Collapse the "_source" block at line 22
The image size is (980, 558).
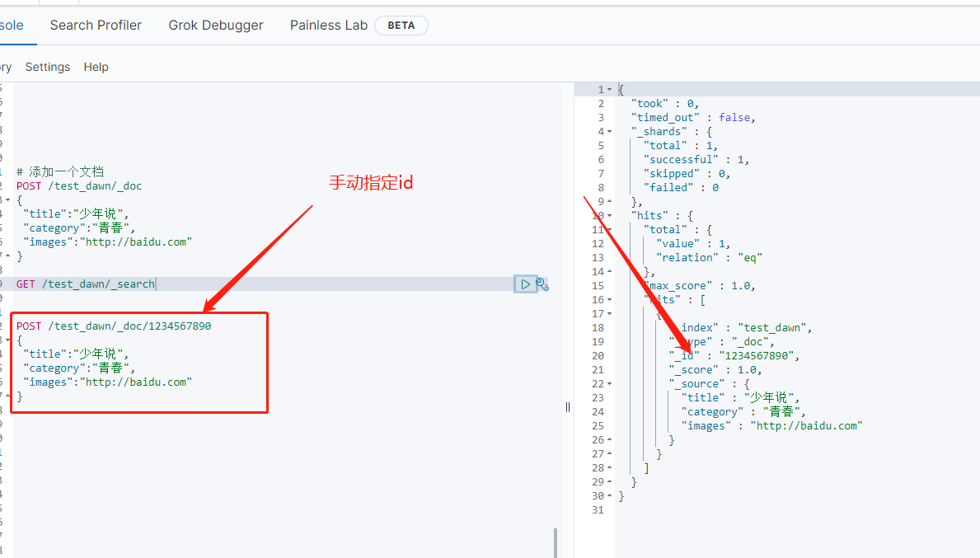tap(609, 383)
